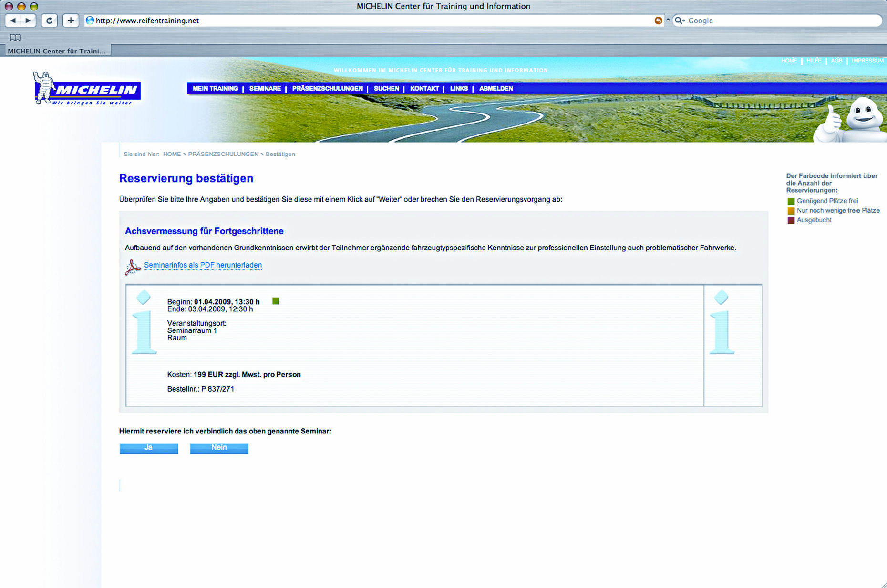This screenshot has height=588, width=887.
Task: Click the Michelin logo
Action: coord(87,89)
